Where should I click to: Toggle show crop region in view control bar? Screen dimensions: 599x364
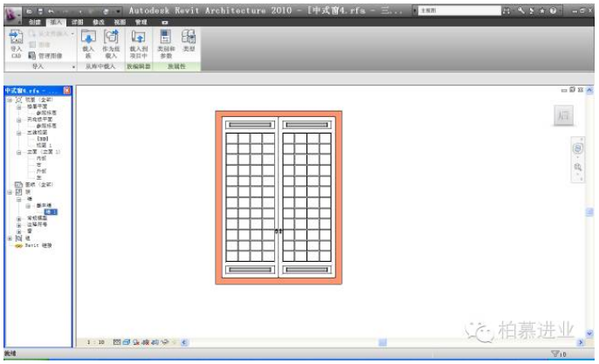[155, 342]
